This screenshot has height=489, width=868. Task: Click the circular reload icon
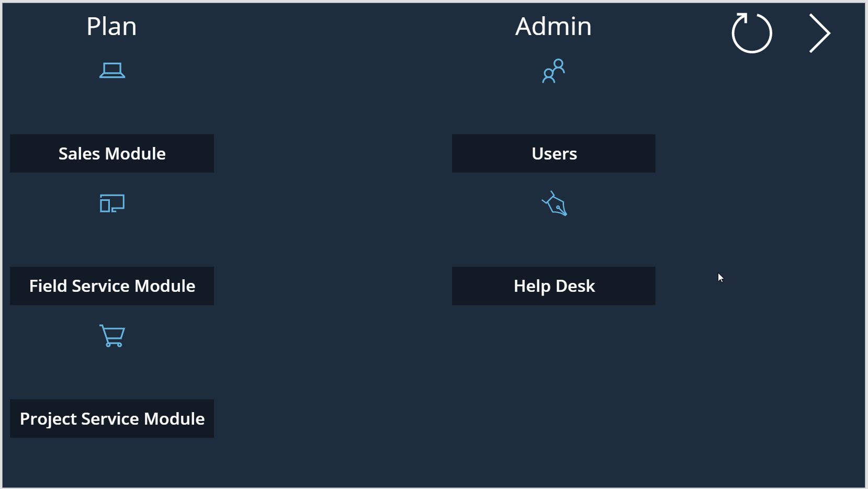(x=752, y=33)
